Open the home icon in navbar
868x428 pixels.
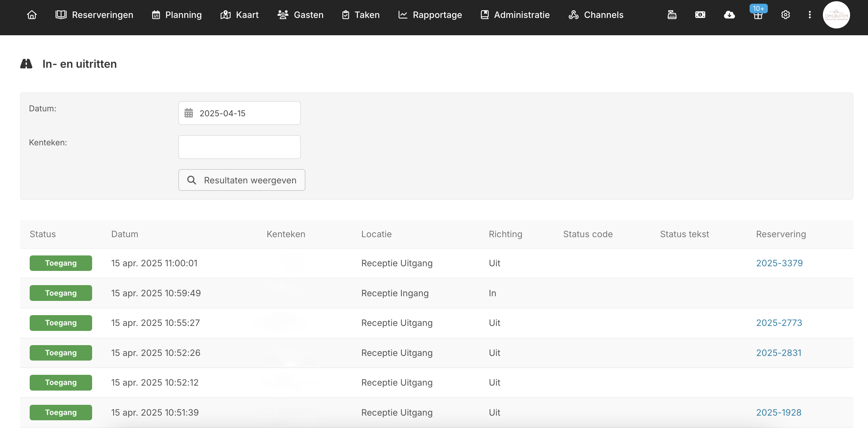click(32, 15)
